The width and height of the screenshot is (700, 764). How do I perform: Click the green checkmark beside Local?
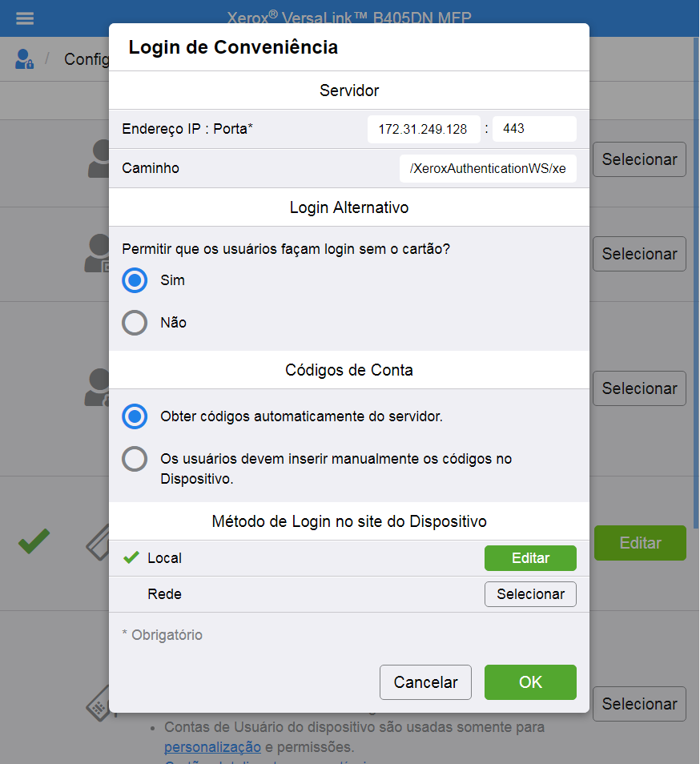[131, 558]
